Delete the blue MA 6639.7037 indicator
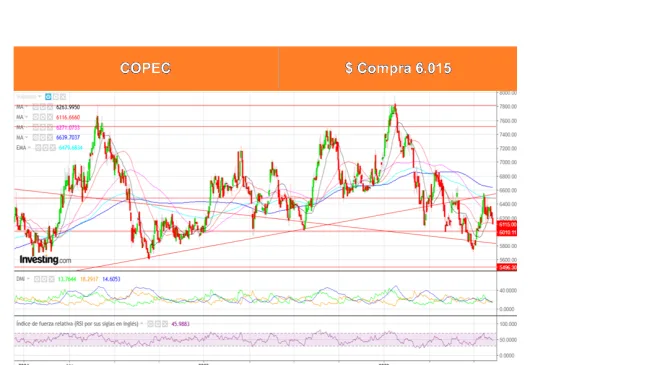 [50, 137]
